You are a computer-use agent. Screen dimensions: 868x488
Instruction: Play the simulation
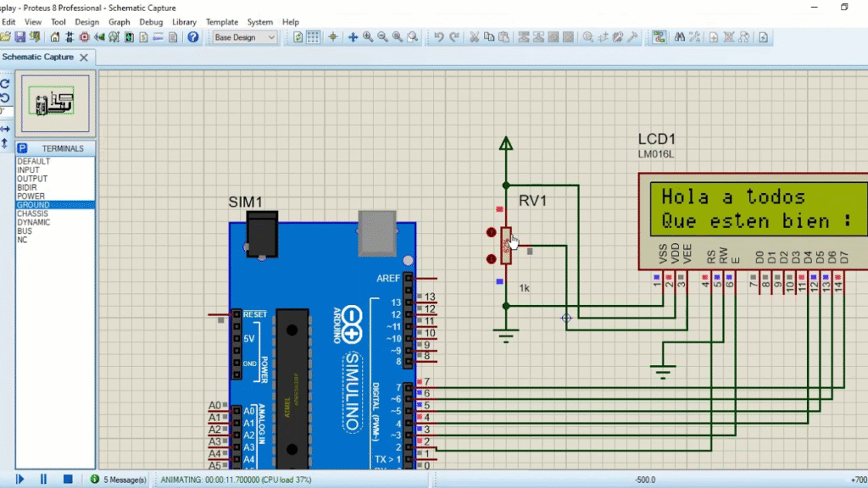20,480
